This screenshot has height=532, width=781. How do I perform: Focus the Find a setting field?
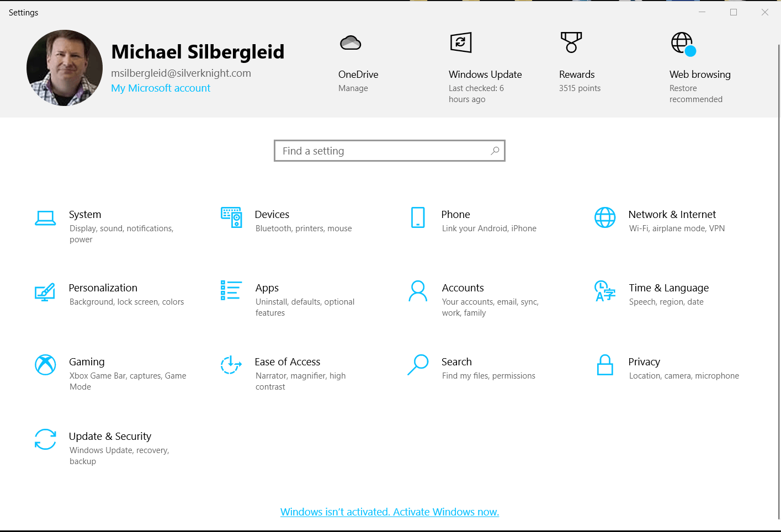pos(390,151)
